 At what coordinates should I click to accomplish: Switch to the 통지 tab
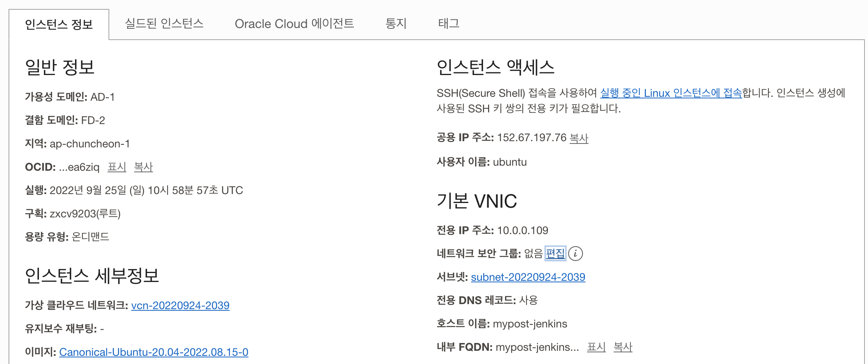pyautogui.click(x=396, y=24)
